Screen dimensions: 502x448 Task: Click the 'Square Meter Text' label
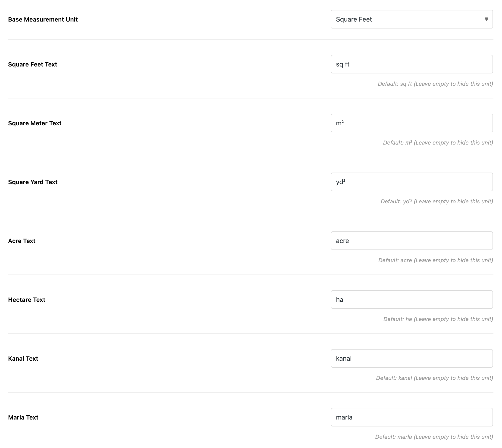[x=35, y=123]
